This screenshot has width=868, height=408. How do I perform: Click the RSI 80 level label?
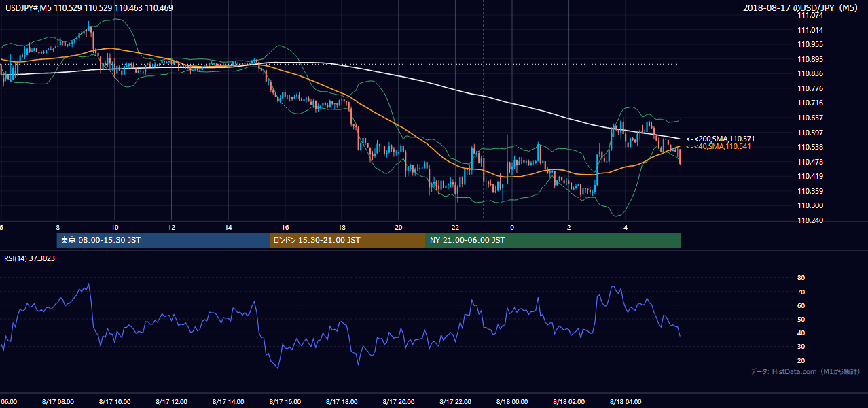(x=801, y=278)
